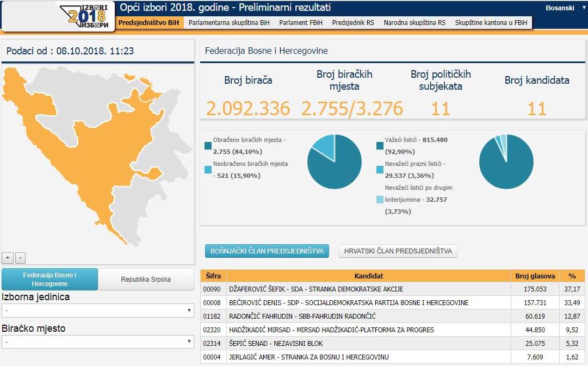Click the processed polling stations pie chart
588x366 pixels.
334,162
